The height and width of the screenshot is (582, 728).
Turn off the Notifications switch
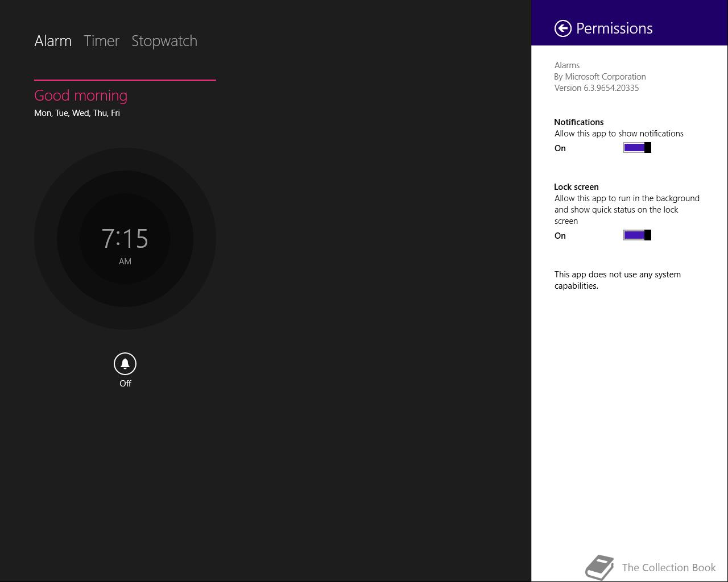[637, 148]
